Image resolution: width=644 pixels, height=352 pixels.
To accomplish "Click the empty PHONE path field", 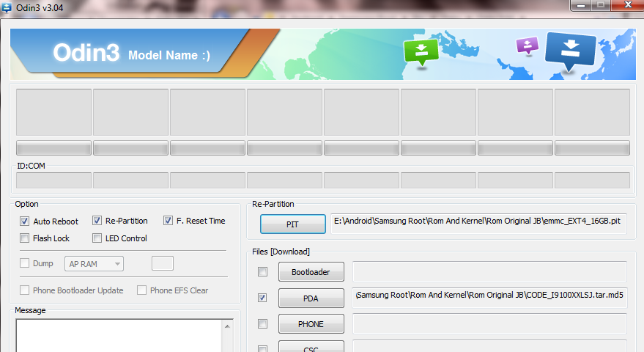I will coord(489,324).
